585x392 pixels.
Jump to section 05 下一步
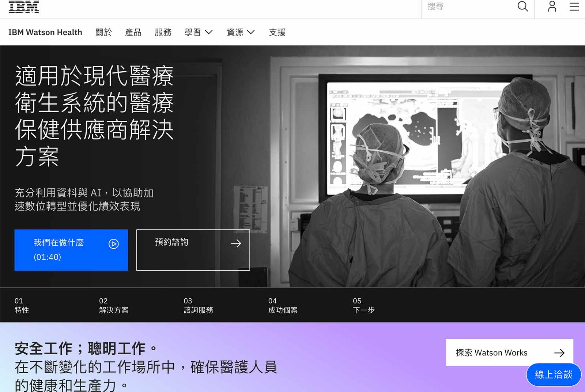coord(364,305)
